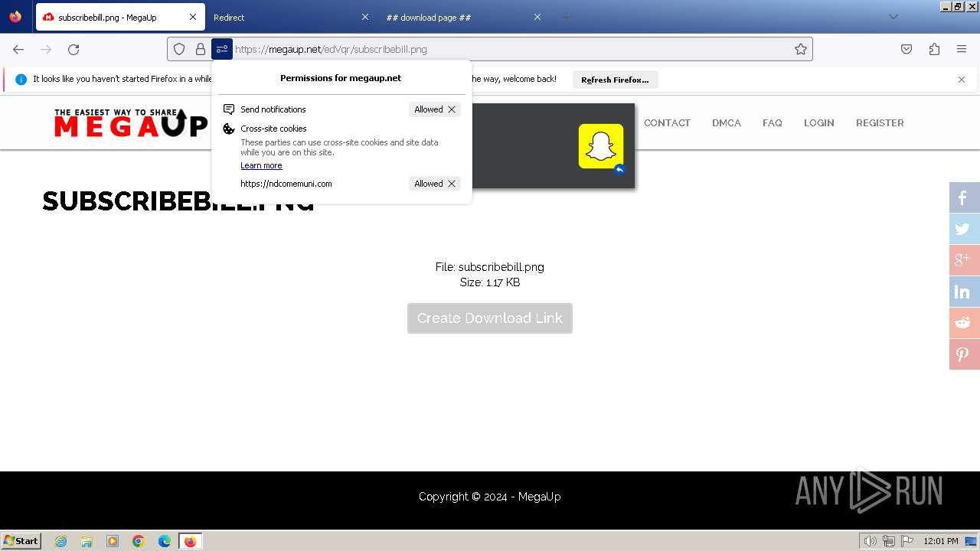Image resolution: width=980 pixels, height=551 pixels.
Task: Open the DMCA page link
Action: pos(727,122)
